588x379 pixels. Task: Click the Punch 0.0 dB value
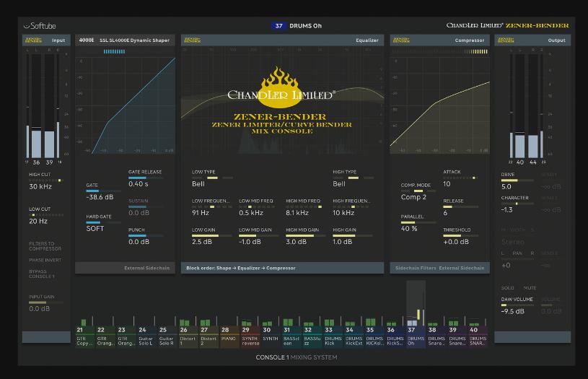click(139, 242)
